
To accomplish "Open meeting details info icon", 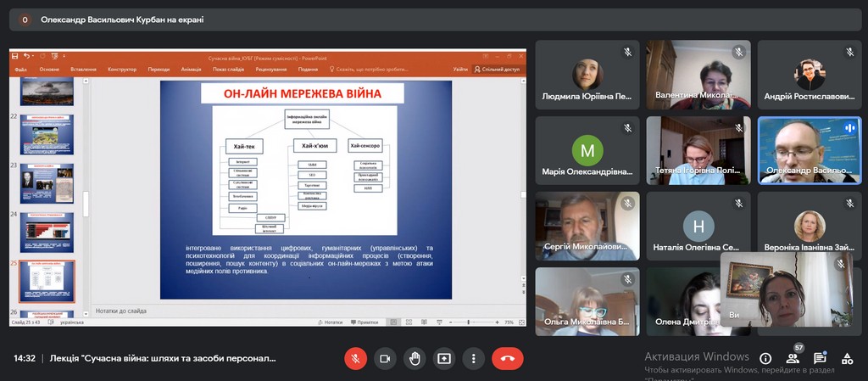I will click(765, 358).
